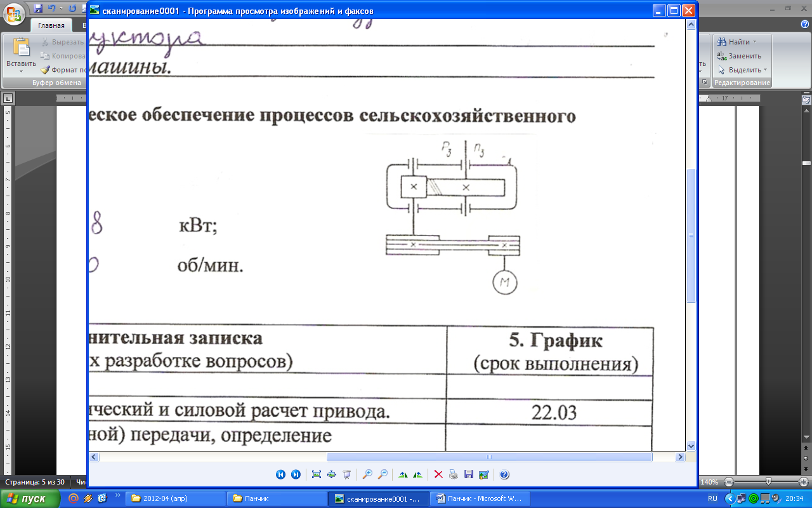Image resolution: width=812 pixels, height=508 pixels.
Task: Open zoom dialog via 140% label
Action: (709, 482)
